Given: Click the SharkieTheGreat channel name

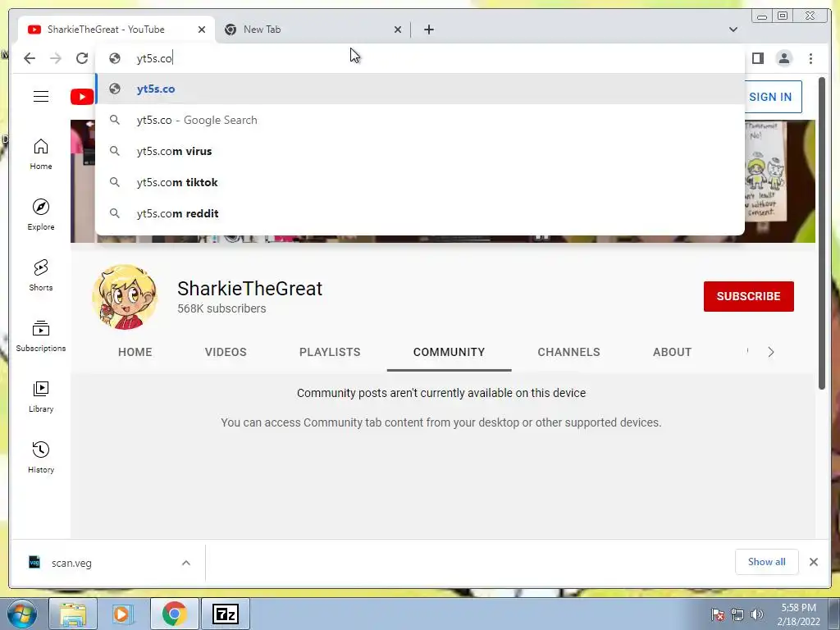Looking at the screenshot, I should point(249,288).
